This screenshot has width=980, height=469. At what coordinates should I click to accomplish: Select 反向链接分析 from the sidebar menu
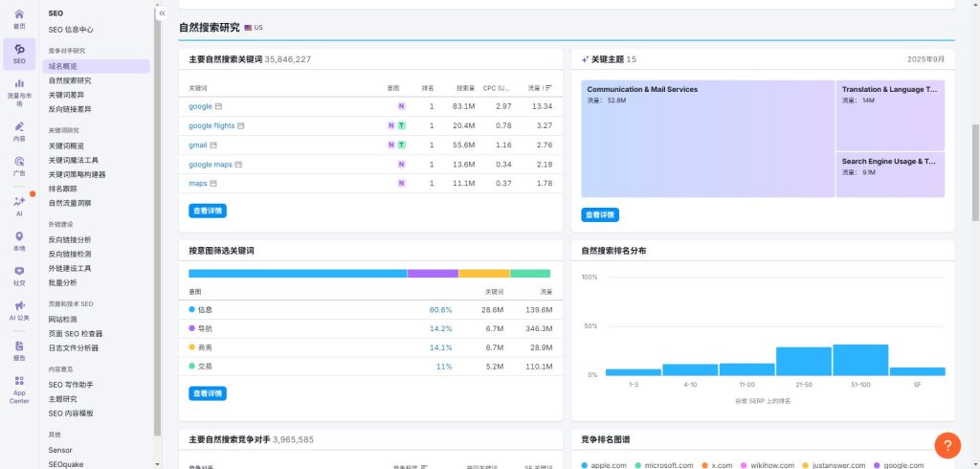tap(70, 239)
